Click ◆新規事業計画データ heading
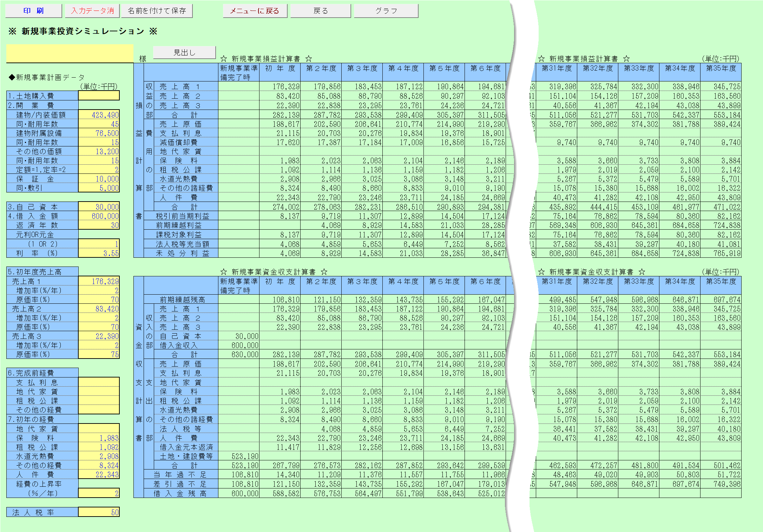 46,77
